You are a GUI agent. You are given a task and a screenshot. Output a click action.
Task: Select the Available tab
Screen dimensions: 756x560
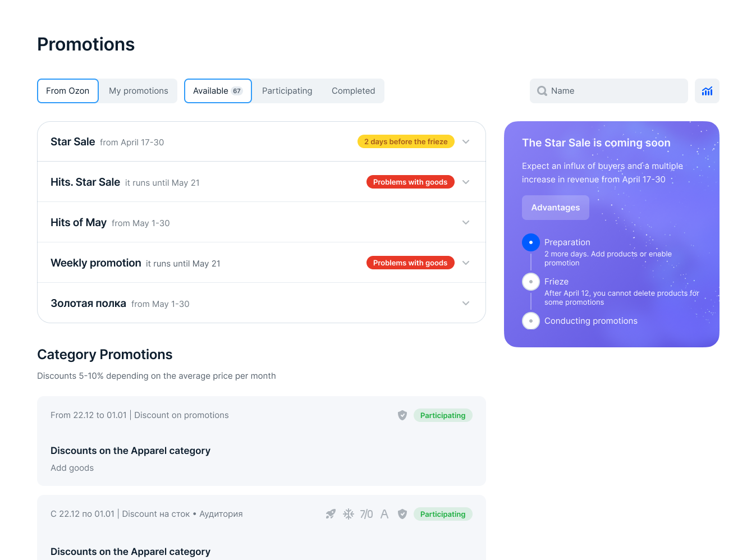218,91
